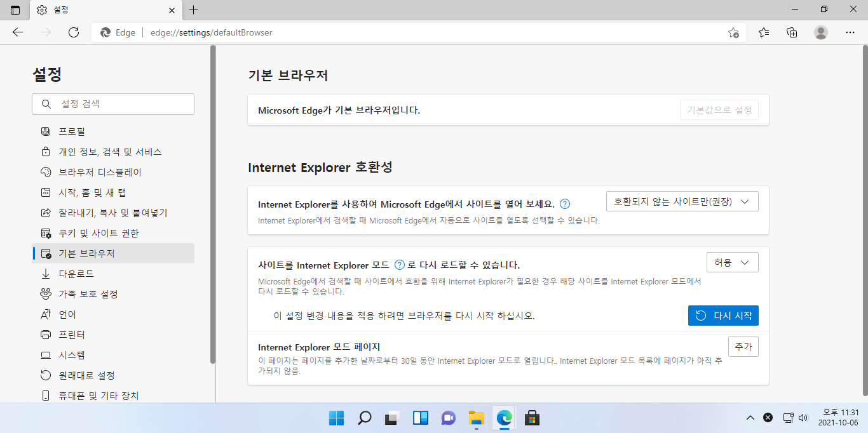Click the help icon beside Microsoft Edge에서 사이트를 열어 보세요
868x433 pixels.
[x=564, y=204]
